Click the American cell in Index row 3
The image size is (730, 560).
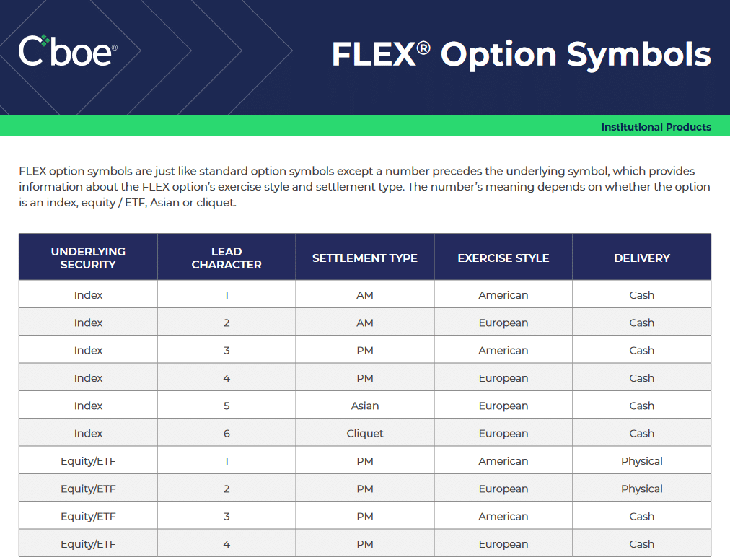click(503, 351)
